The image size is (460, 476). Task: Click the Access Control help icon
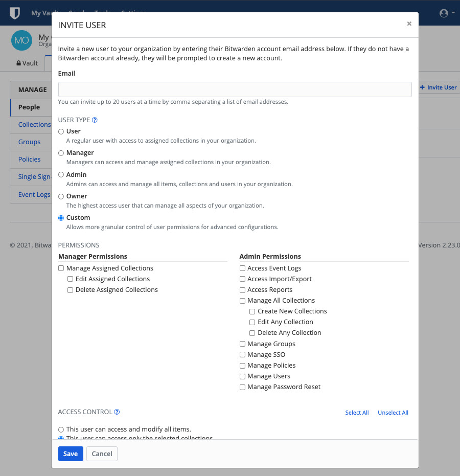pyautogui.click(x=117, y=412)
